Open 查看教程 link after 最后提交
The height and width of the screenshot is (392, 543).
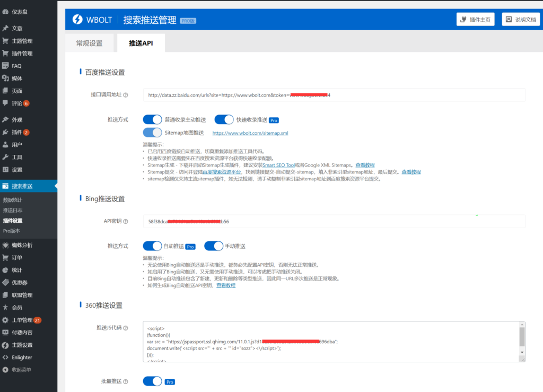tap(411, 172)
